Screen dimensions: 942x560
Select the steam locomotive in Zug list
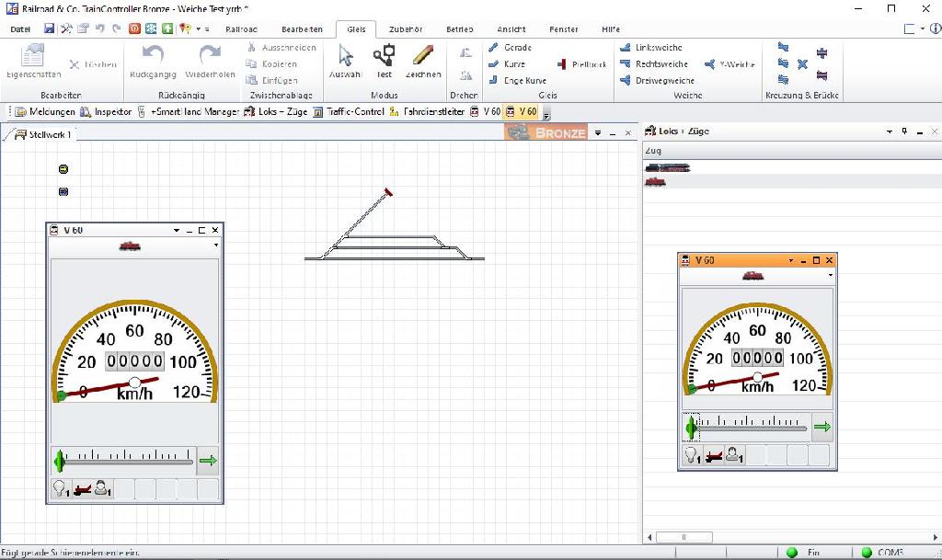point(668,167)
